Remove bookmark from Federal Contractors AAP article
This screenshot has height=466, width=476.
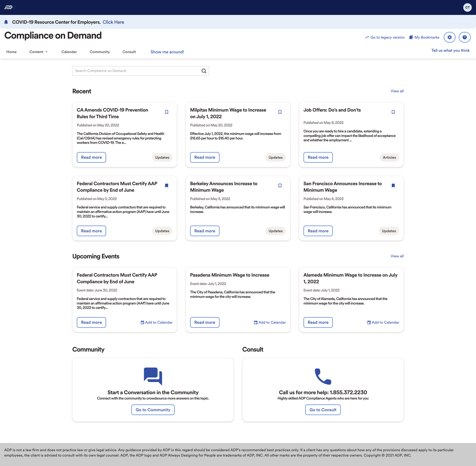[167, 186]
